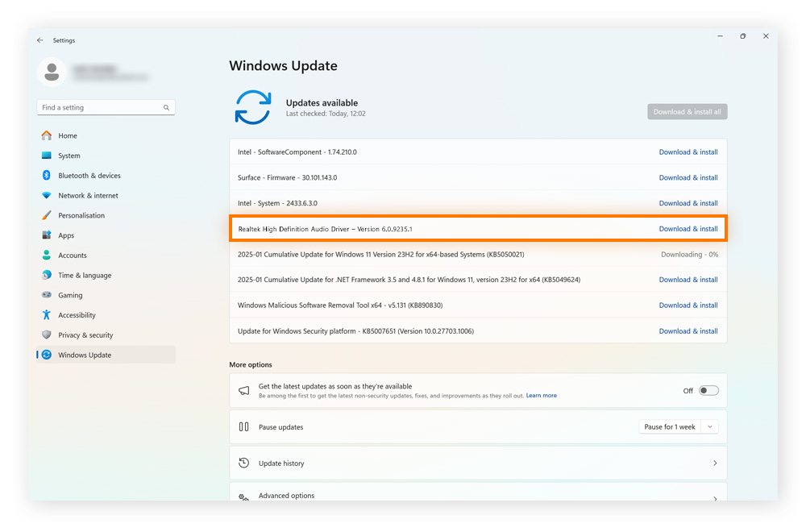The image size is (806, 532).
Task: Click the Time & language globe icon
Action: click(x=47, y=275)
